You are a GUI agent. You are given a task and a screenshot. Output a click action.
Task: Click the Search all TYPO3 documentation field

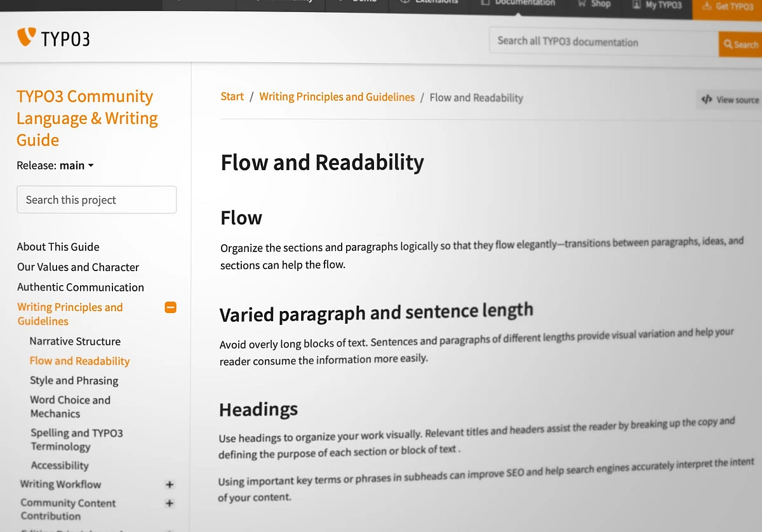pyautogui.click(x=603, y=42)
